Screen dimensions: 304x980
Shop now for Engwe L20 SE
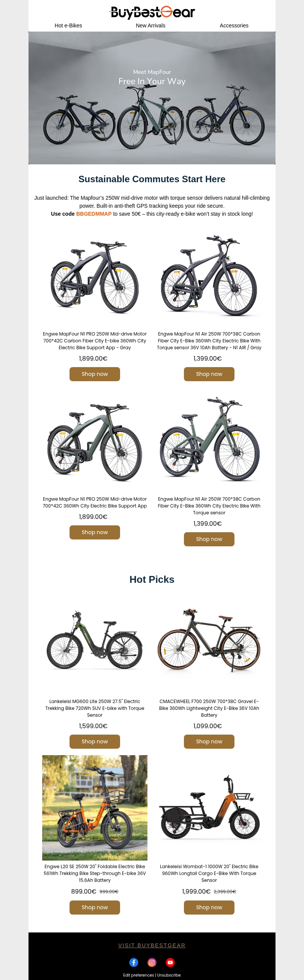95,907
